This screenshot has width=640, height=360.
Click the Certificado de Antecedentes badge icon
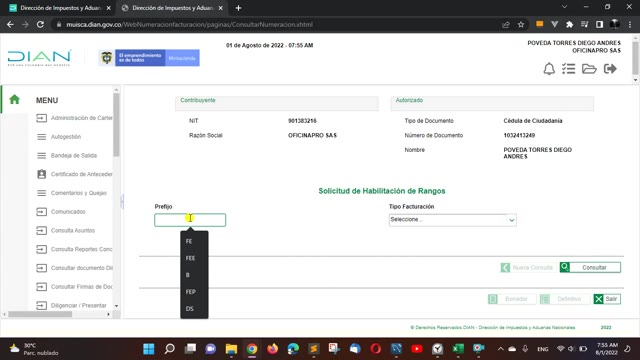coord(41,174)
